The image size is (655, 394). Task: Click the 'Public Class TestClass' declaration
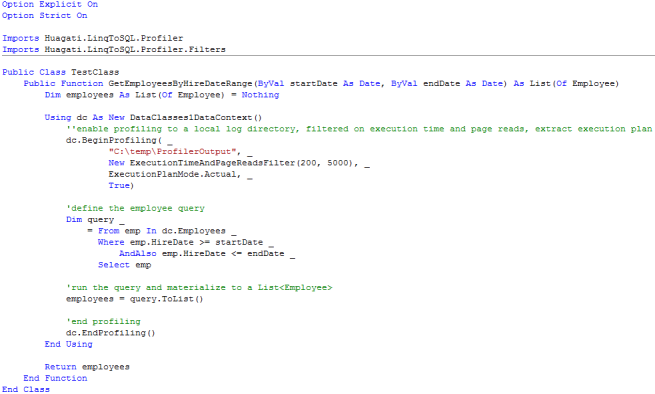[61, 72]
